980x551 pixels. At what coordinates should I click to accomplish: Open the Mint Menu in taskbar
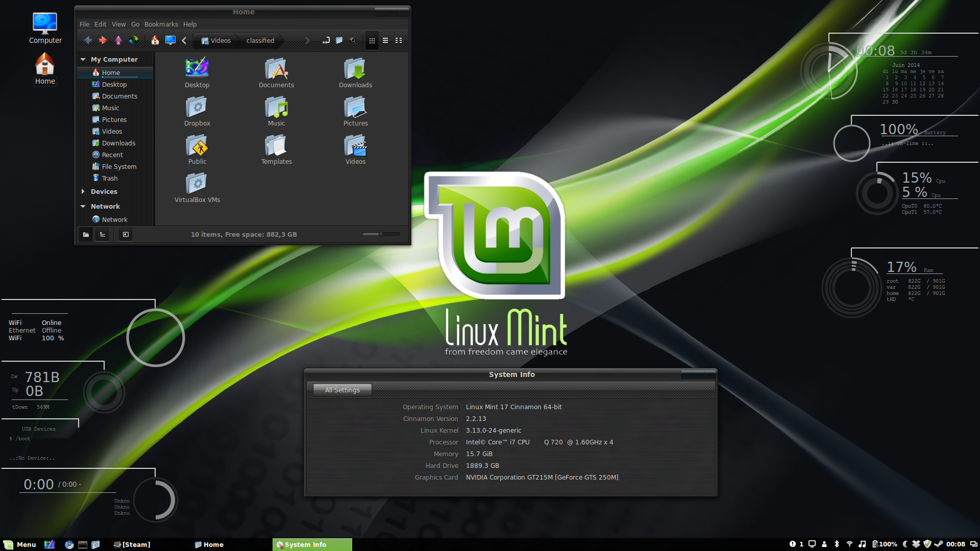(x=20, y=544)
